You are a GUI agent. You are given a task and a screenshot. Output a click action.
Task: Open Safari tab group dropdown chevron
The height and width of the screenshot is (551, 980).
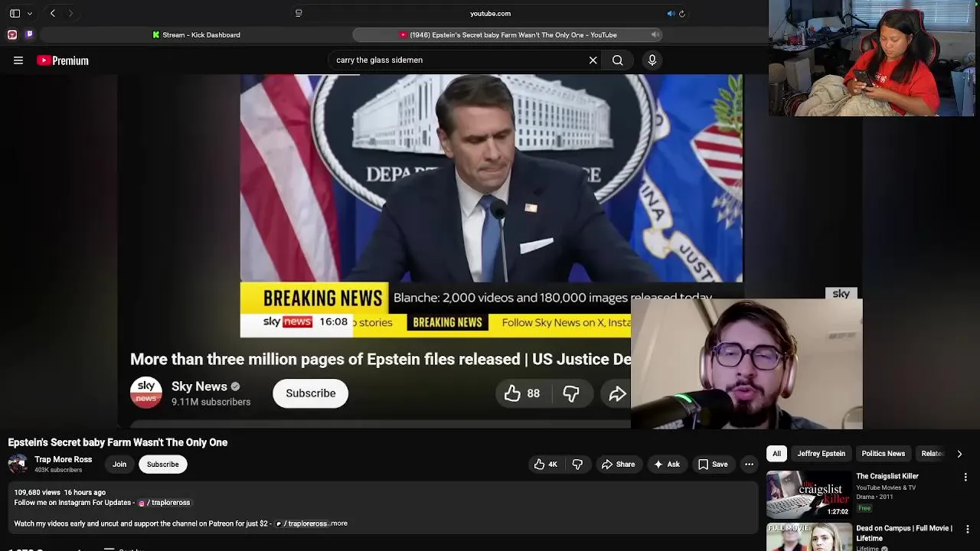pos(30,13)
